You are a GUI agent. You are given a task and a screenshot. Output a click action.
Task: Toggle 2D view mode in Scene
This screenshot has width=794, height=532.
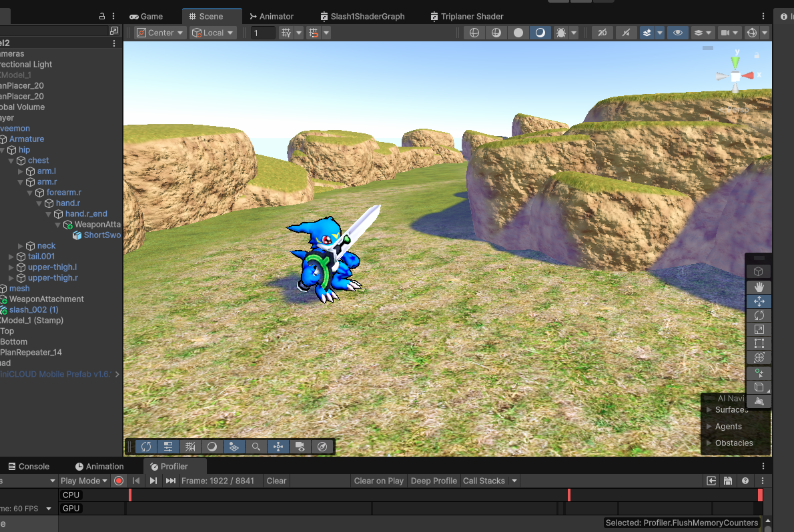602,33
